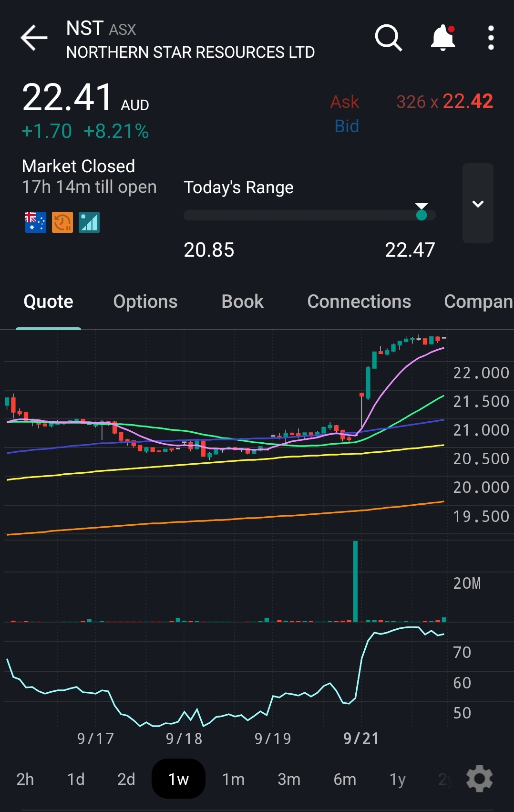Open the Connections tab
Screen dimensions: 514x812
point(359,302)
